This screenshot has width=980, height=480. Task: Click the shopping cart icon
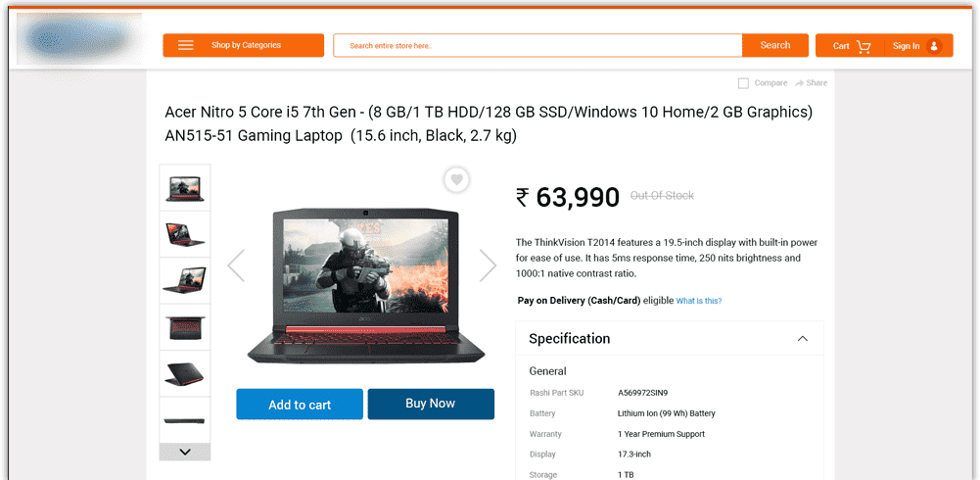863,46
